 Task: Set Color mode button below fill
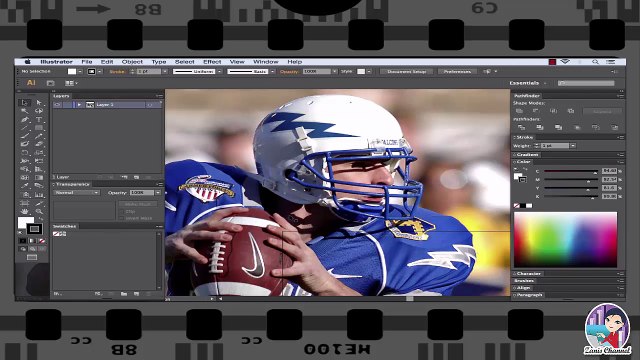tap(23, 241)
